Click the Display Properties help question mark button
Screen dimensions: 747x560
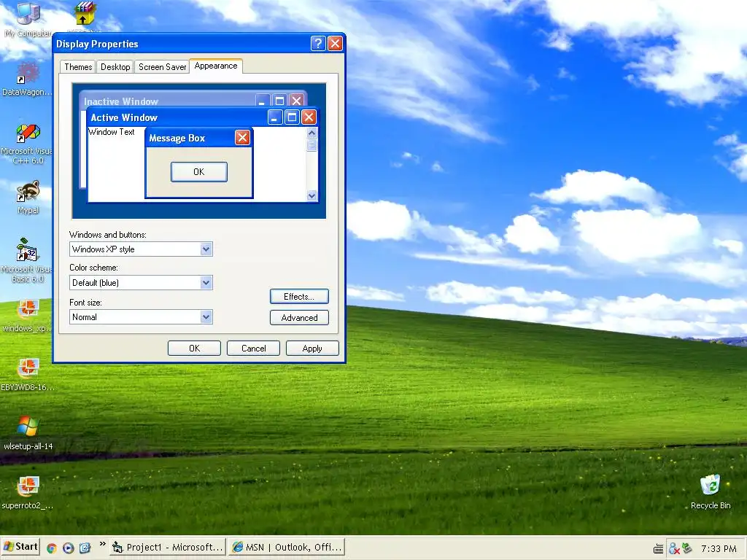pos(318,43)
